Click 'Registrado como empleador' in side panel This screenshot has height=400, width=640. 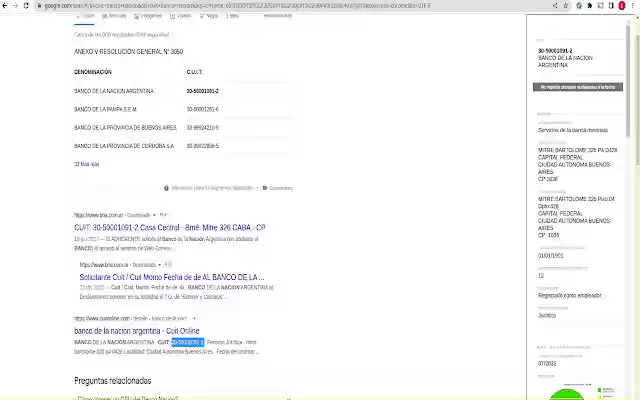569,295
